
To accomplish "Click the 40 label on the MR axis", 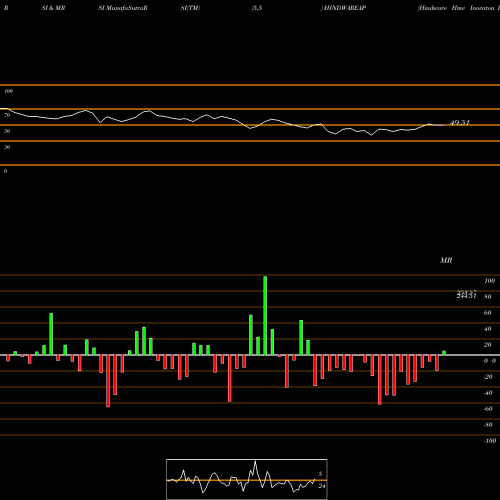I will coord(488,329).
